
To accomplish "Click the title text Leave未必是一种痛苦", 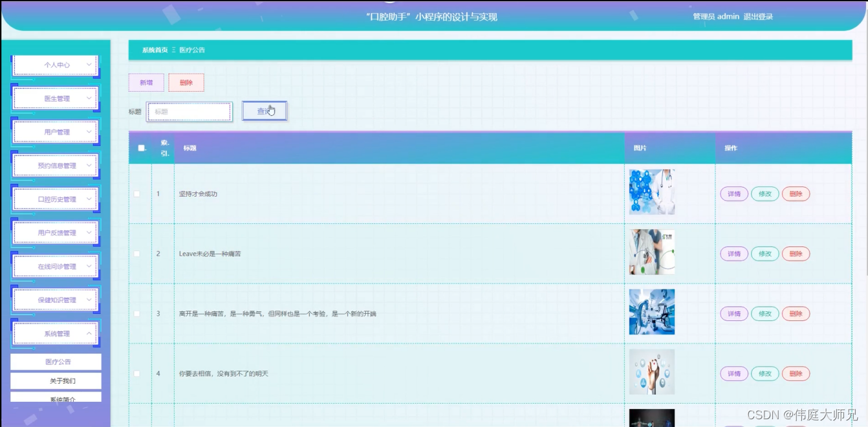I will [210, 254].
